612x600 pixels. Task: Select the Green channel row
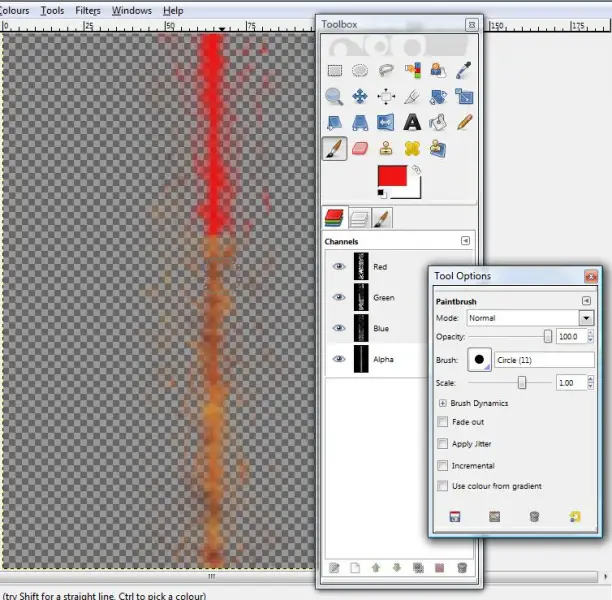(377, 297)
